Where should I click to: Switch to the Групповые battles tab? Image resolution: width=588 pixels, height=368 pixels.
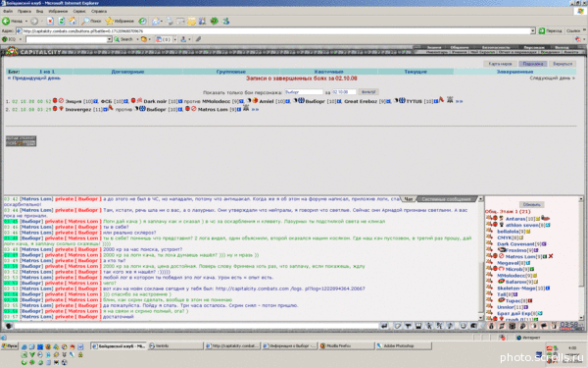pos(231,72)
